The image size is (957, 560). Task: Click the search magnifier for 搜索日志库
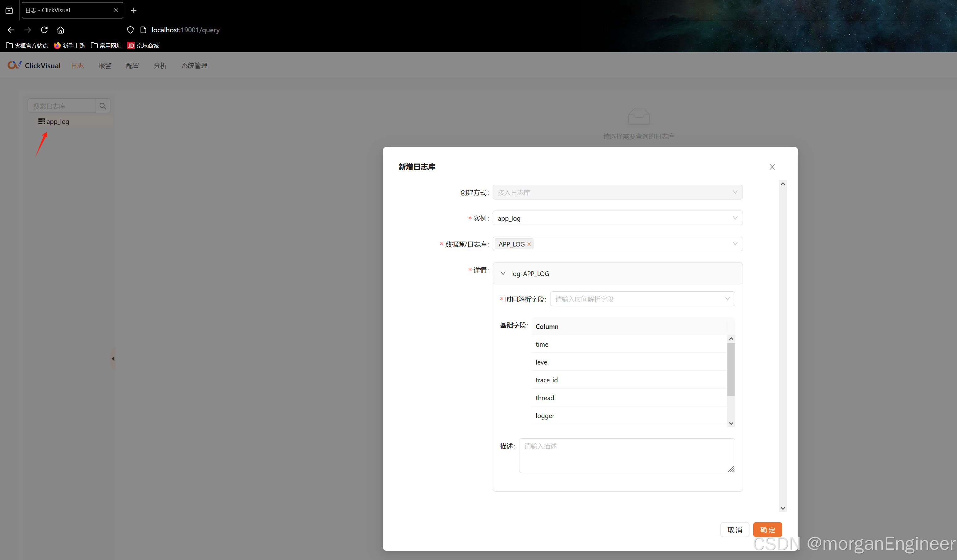(x=102, y=106)
